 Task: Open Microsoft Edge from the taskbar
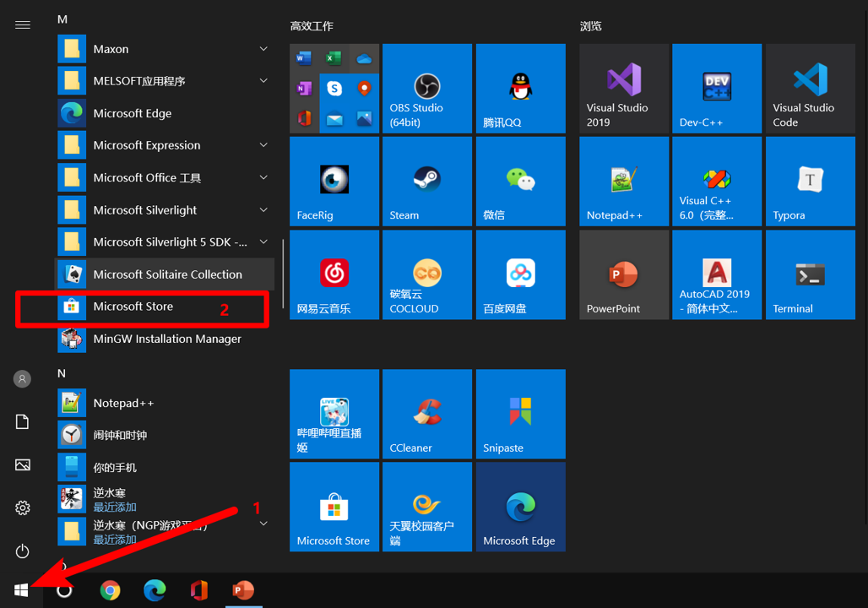coord(155,590)
